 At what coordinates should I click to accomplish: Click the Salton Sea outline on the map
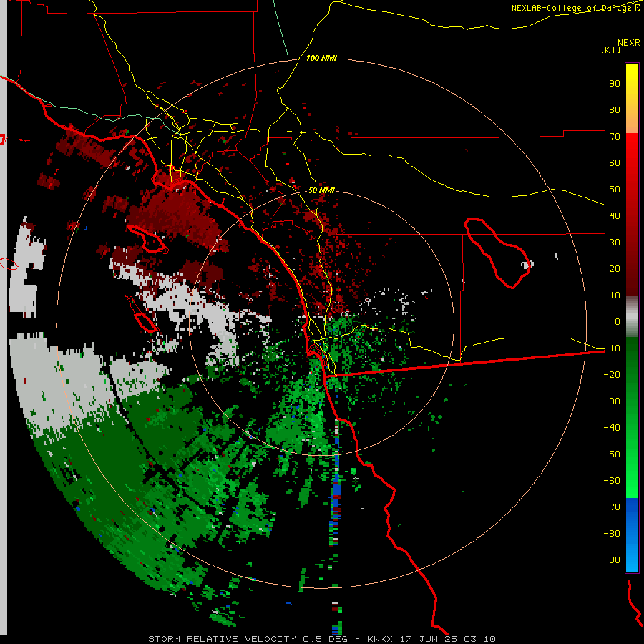tap(498, 253)
